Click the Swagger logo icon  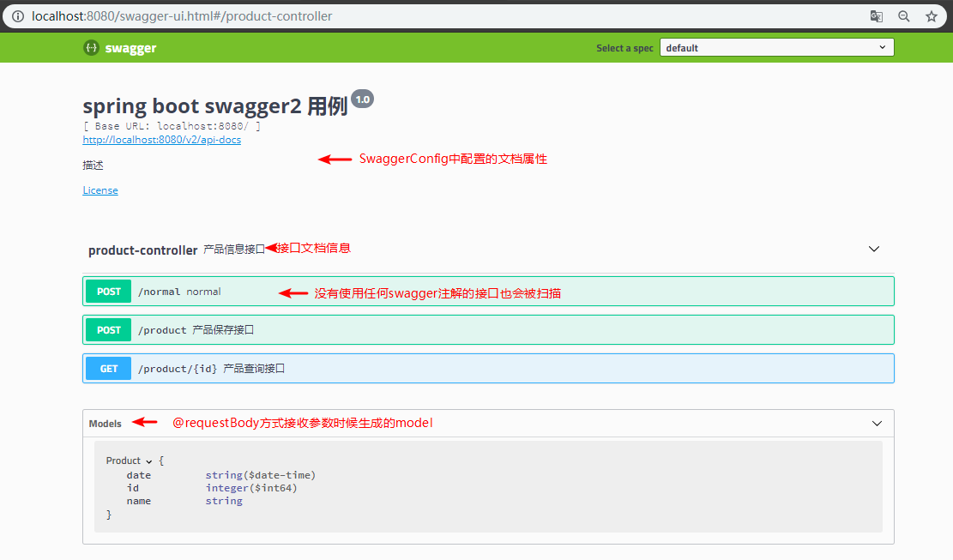91,48
